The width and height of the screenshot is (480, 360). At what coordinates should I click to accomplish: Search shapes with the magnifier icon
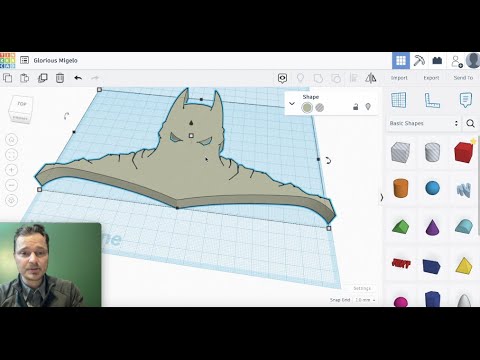tap(470, 123)
